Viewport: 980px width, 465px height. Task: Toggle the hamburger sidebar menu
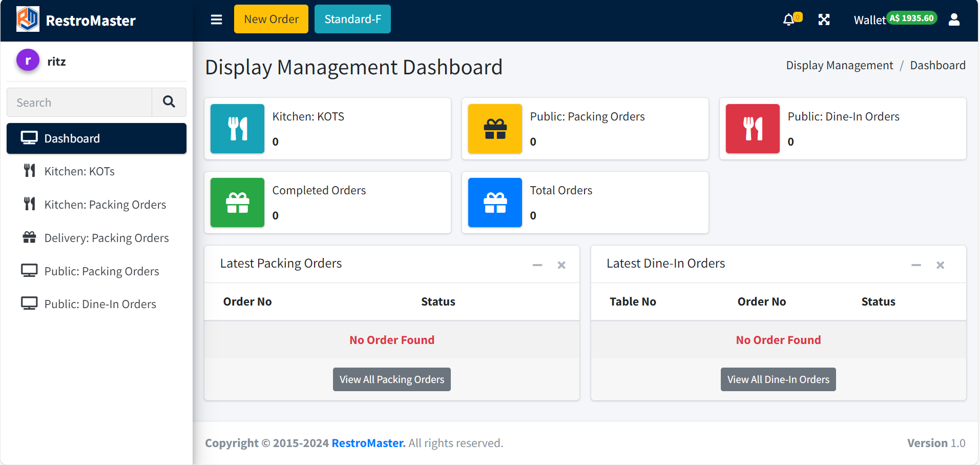coord(216,19)
